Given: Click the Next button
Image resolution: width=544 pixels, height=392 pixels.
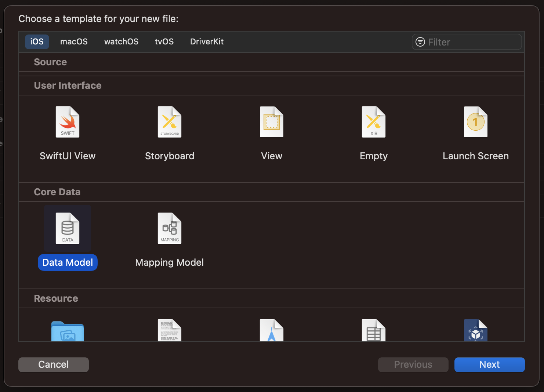Looking at the screenshot, I should pos(490,364).
